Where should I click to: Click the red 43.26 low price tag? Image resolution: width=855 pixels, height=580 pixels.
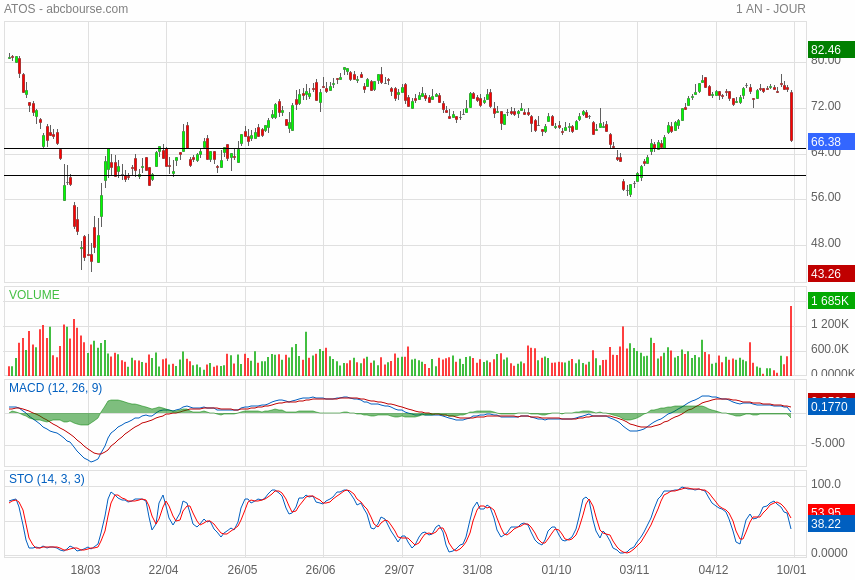coord(831,274)
